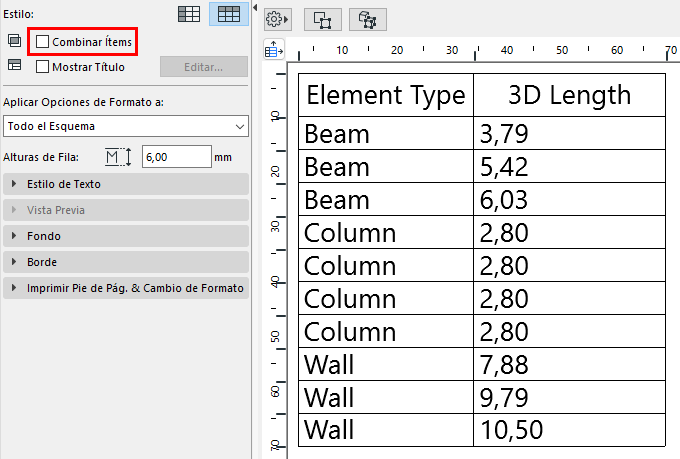680x459 pixels.
Task: Click the table header options icon at ruler corner
Action: (x=274, y=48)
